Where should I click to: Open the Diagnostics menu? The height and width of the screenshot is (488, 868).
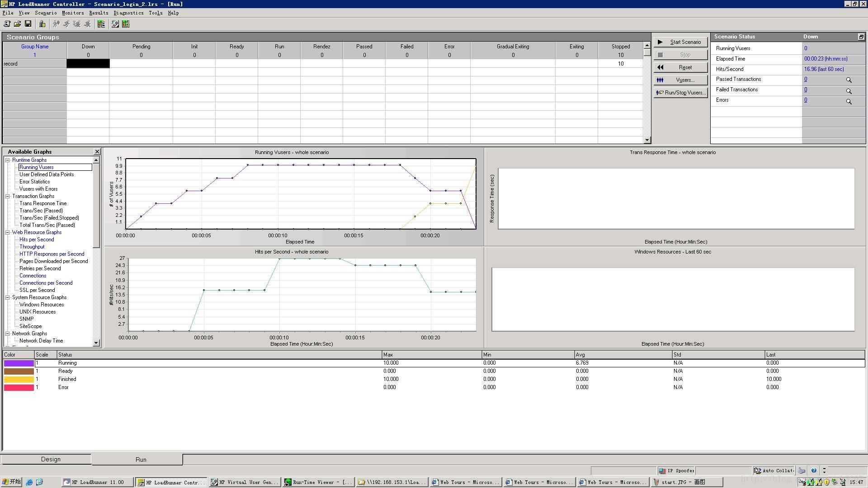[x=128, y=13]
